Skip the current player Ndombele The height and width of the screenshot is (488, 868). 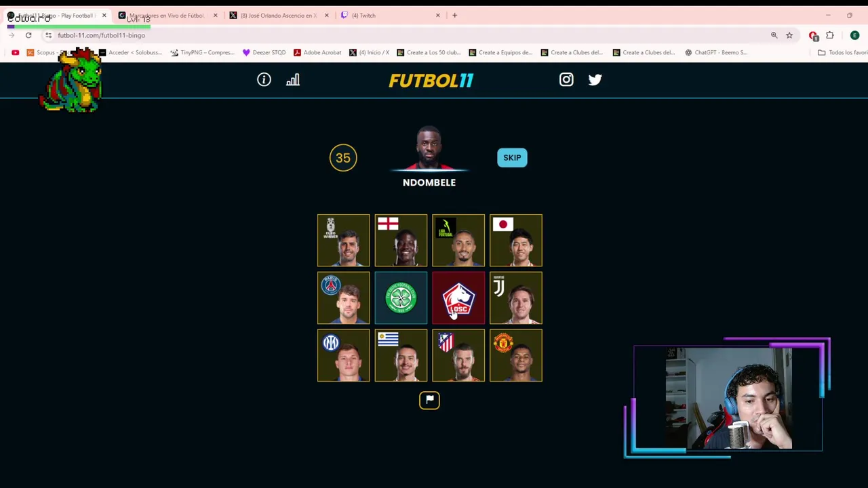(512, 157)
